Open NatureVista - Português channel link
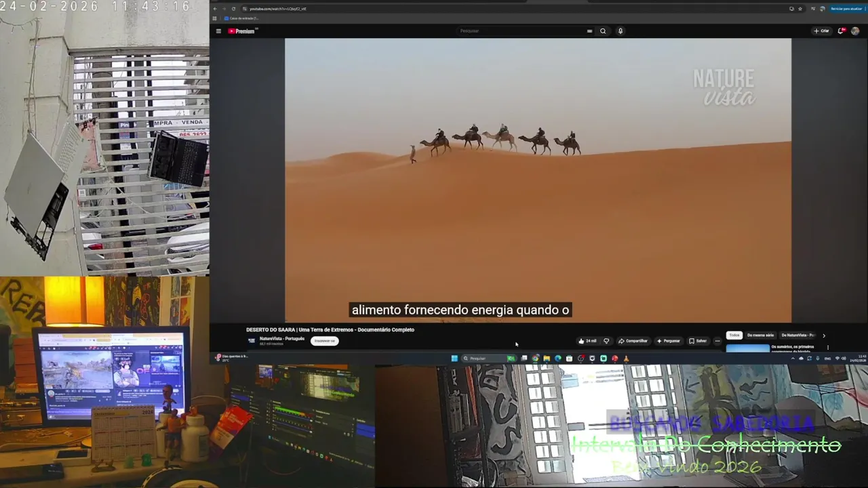 pyautogui.click(x=281, y=338)
